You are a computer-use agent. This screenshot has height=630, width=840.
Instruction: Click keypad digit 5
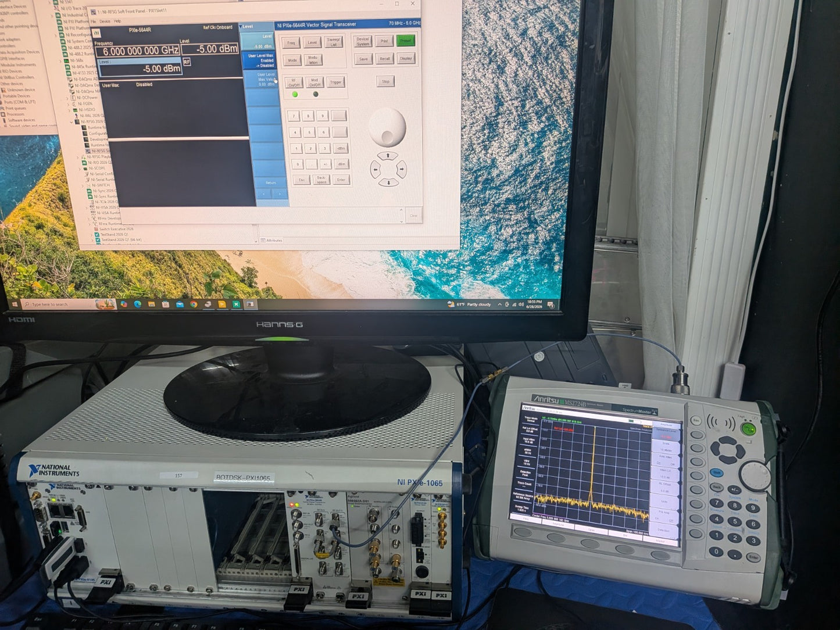coord(310,133)
